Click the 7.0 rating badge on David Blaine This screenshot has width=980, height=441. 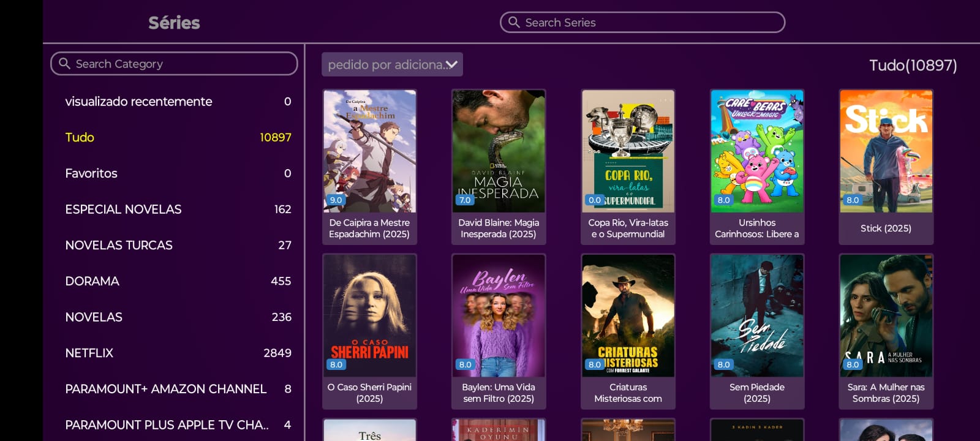coord(465,200)
